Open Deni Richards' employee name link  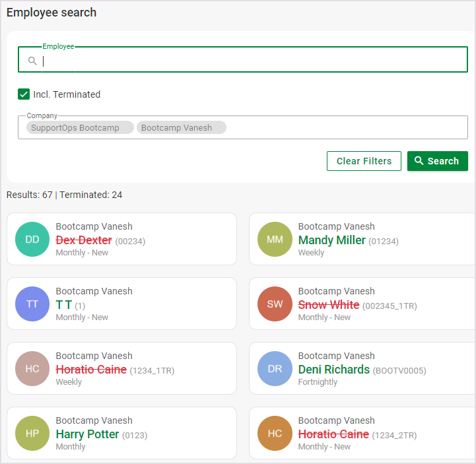coord(333,370)
